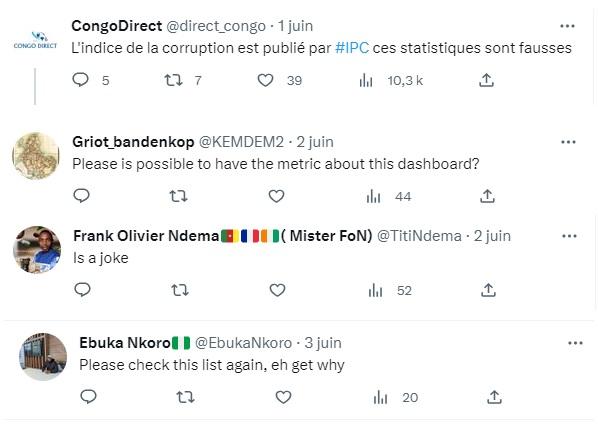This screenshot has width=598, height=428.
Task: Retweet Ebuka Nkoro's reply
Action: (186, 397)
